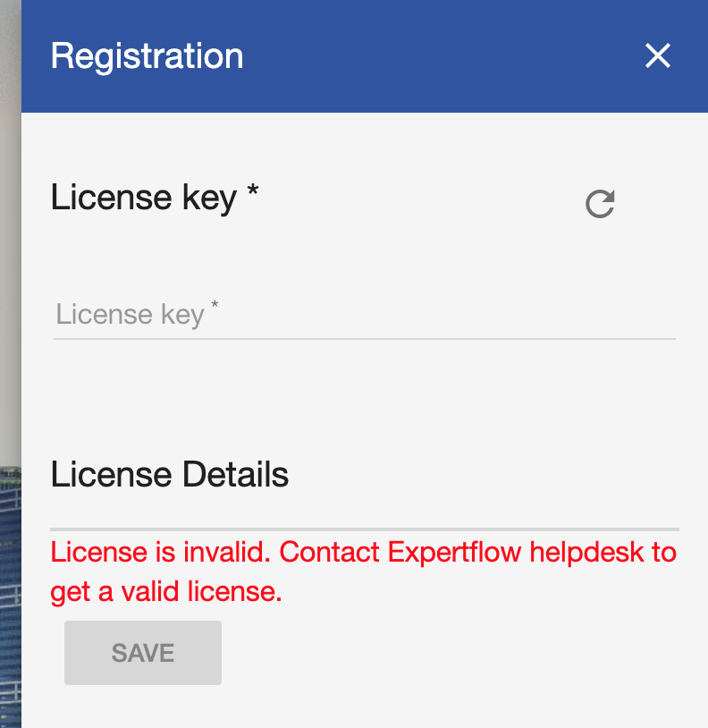Click the License Details heading
Screen dimensions: 708x728
coord(169,475)
